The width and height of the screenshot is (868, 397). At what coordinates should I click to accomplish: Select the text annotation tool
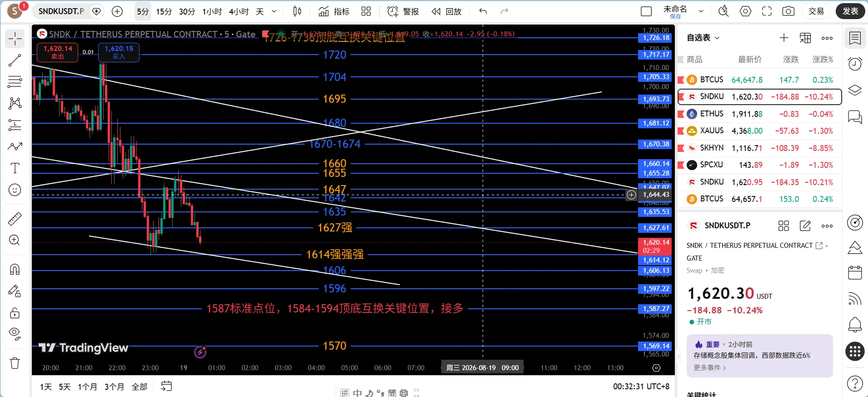pos(15,168)
